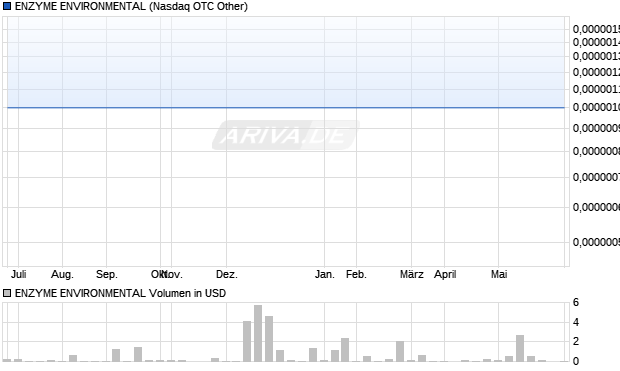Click the volume axis label '6'
This screenshot has height=371, width=620.
pyautogui.click(x=576, y=303)
